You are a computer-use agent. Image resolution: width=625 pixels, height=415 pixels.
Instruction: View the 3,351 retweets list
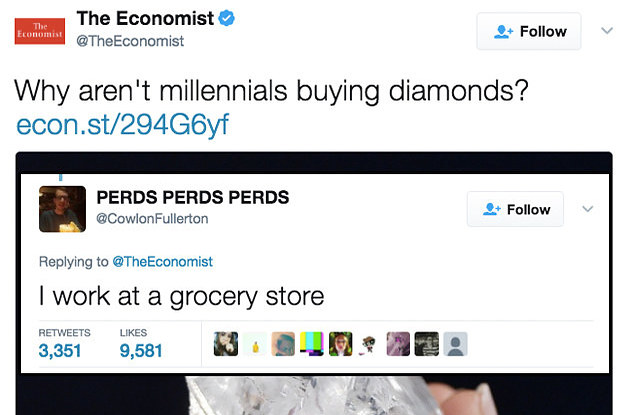[x=60, y=350]
